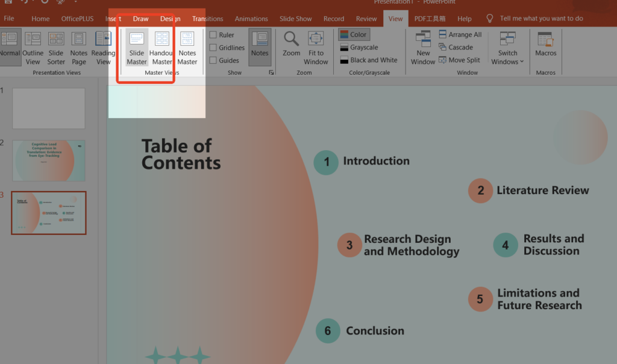Switch to the Animations tab
This screenshot has width=617, height=364.
pyautogui.click(x=251, y=19)
